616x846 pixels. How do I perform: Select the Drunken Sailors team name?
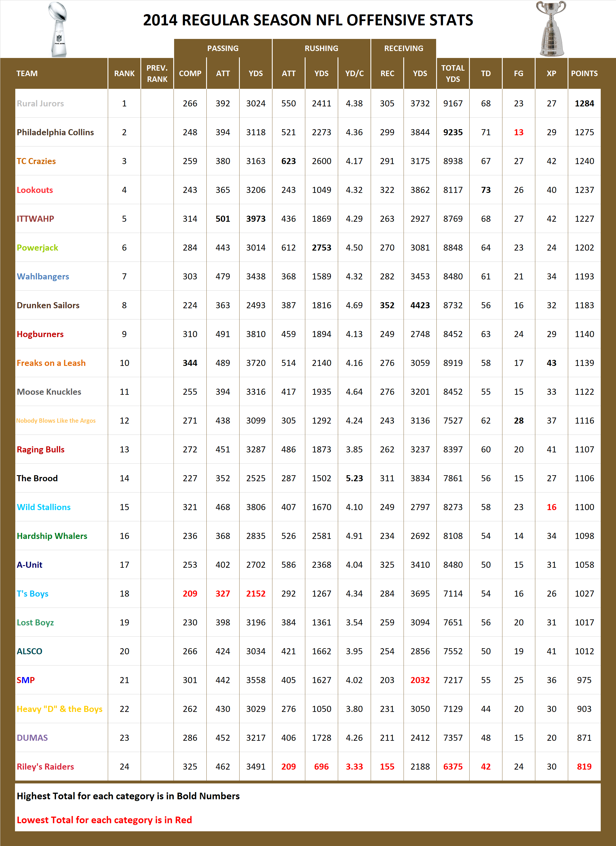coord(48,305)
